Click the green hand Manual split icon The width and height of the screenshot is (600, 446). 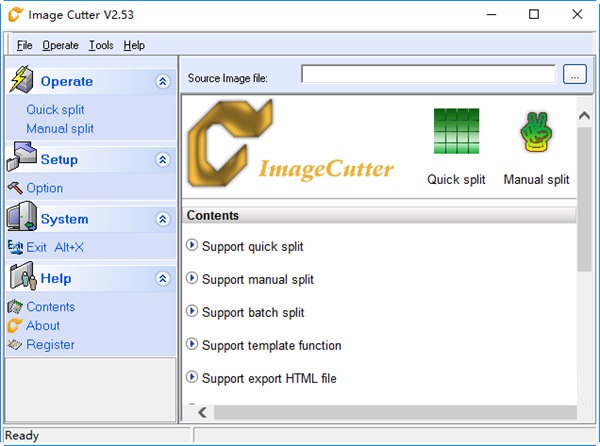click(536, 132)
